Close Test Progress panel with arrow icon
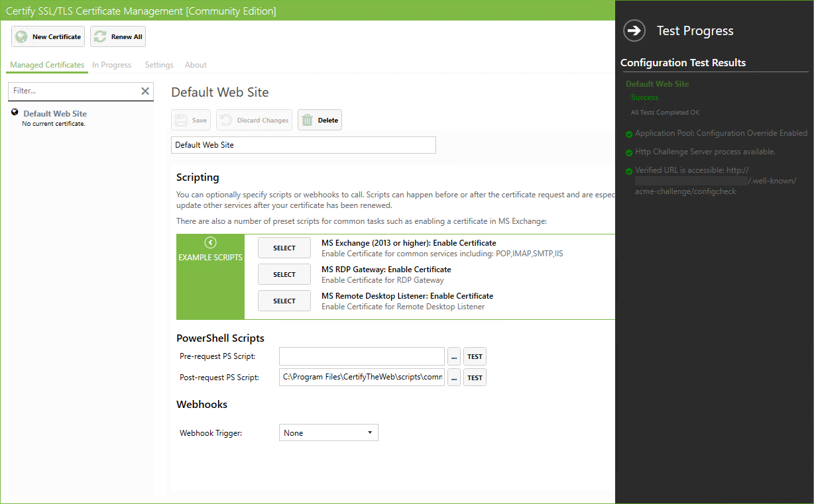The width and height of the screenshot is (814, 504). (634, 30)
